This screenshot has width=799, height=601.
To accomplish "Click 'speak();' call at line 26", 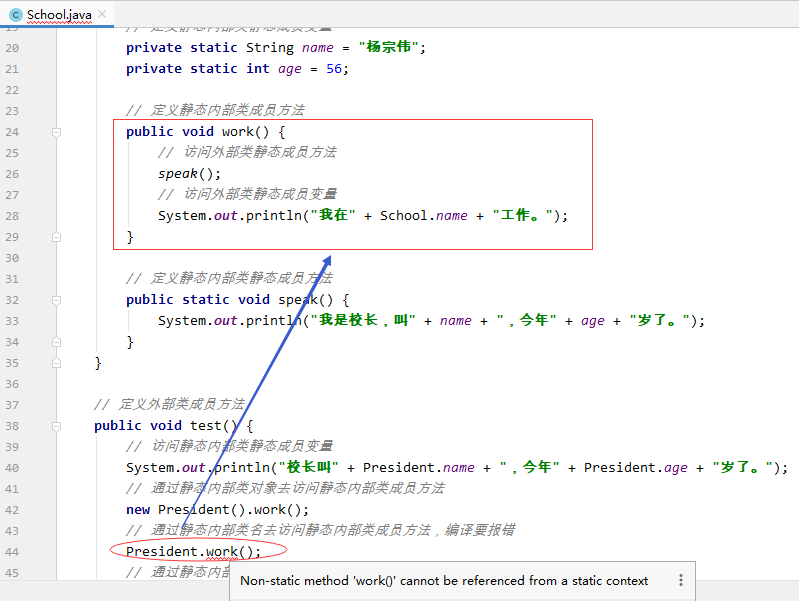I will pos(190,174).
